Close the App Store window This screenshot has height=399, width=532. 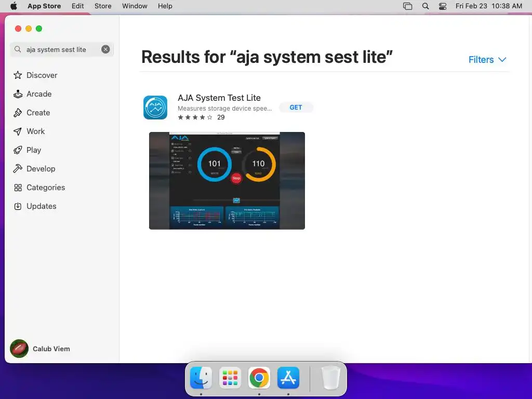(x=18, y=29)
